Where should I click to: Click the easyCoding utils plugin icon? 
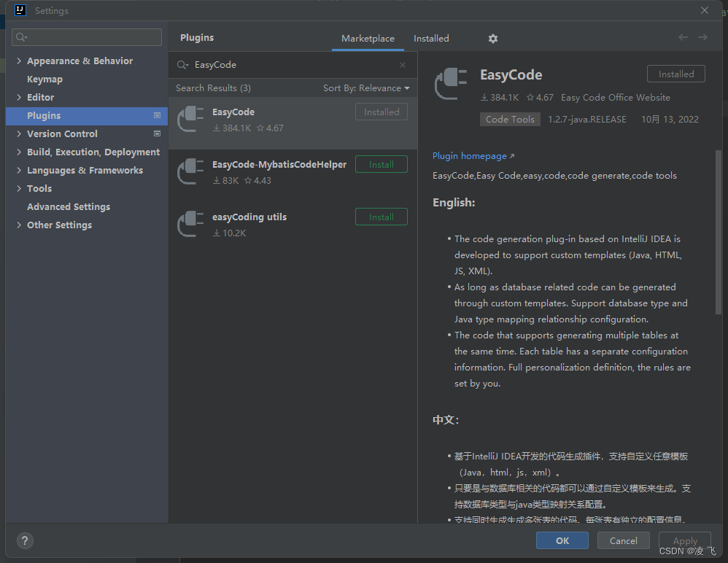[191, 224]
